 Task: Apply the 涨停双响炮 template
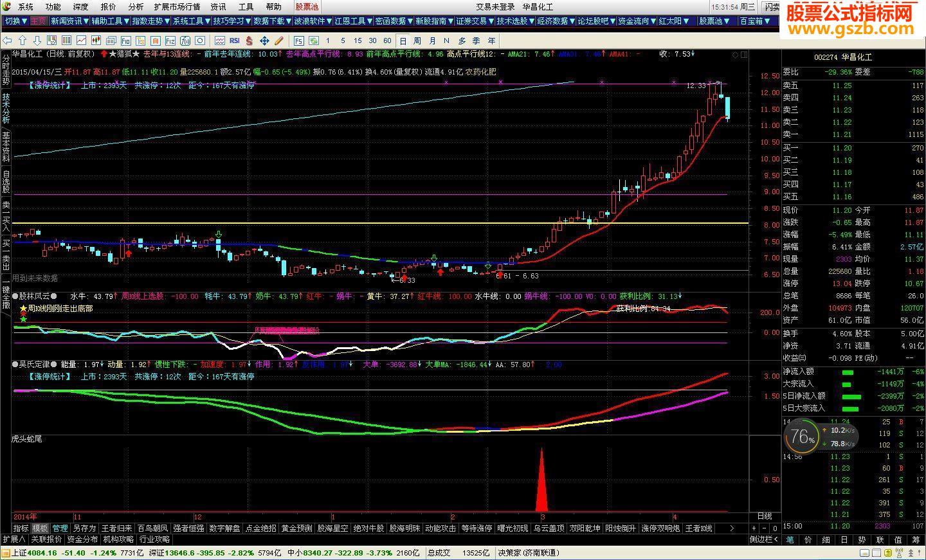(x=660, y=528)
